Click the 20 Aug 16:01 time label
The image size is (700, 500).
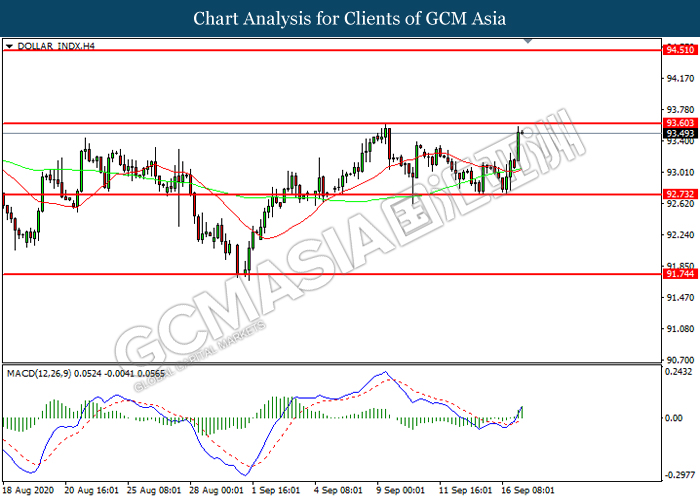coord(92,490)
